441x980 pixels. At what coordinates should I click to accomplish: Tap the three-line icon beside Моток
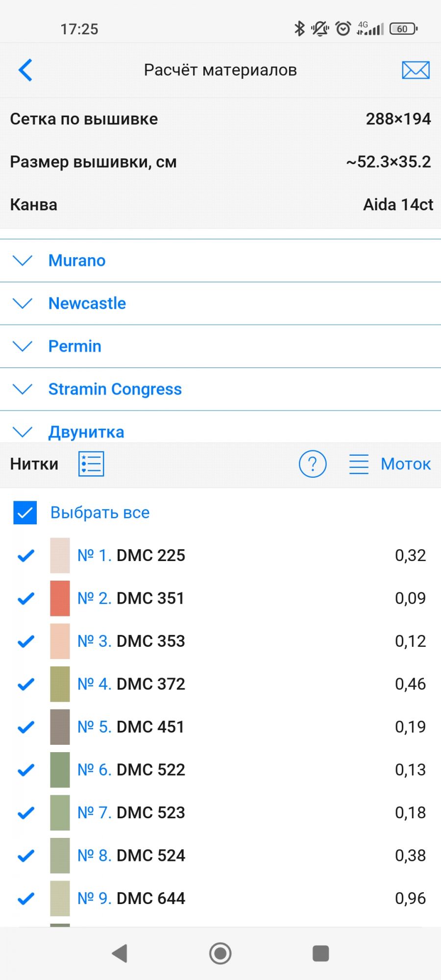point(359,464)
